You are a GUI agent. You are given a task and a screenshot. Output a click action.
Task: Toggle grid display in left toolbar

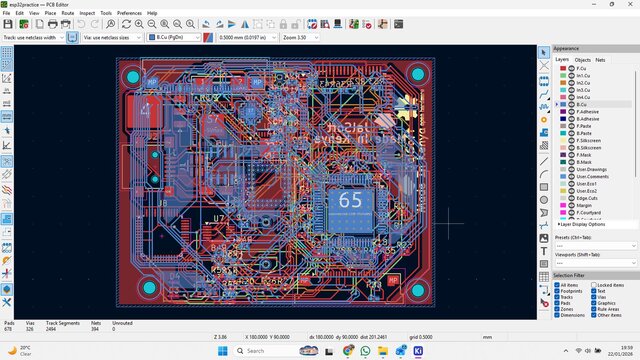(7, 53)
